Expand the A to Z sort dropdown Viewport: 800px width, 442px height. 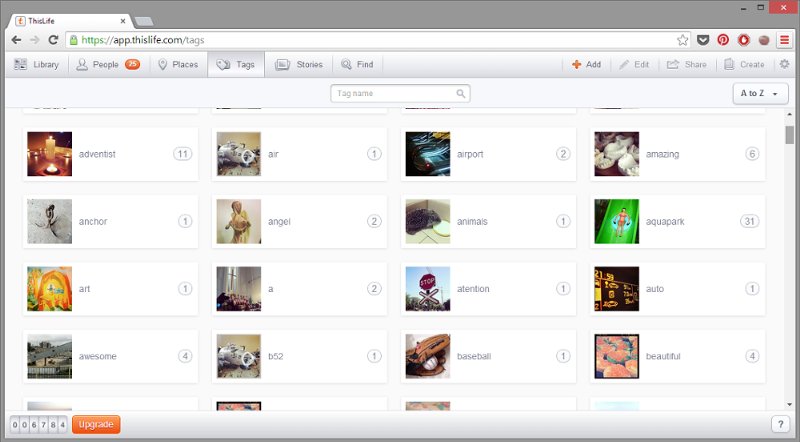tap(760, 93)
